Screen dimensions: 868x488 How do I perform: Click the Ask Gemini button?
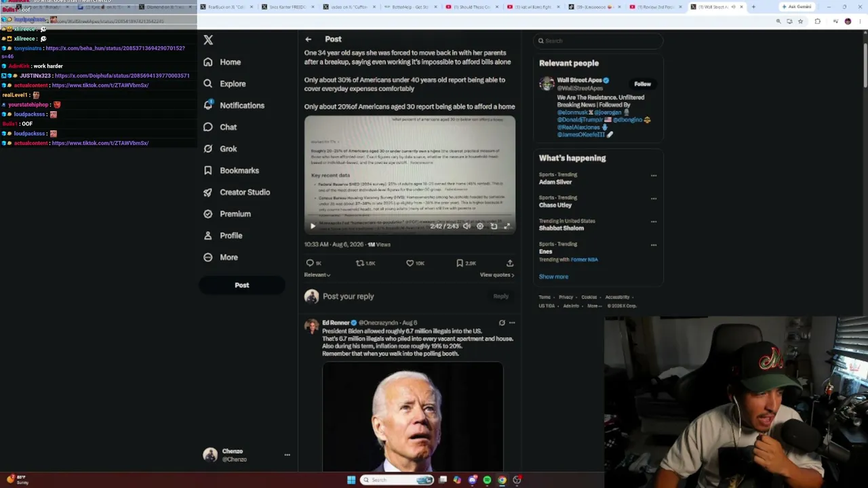point(797,7)
